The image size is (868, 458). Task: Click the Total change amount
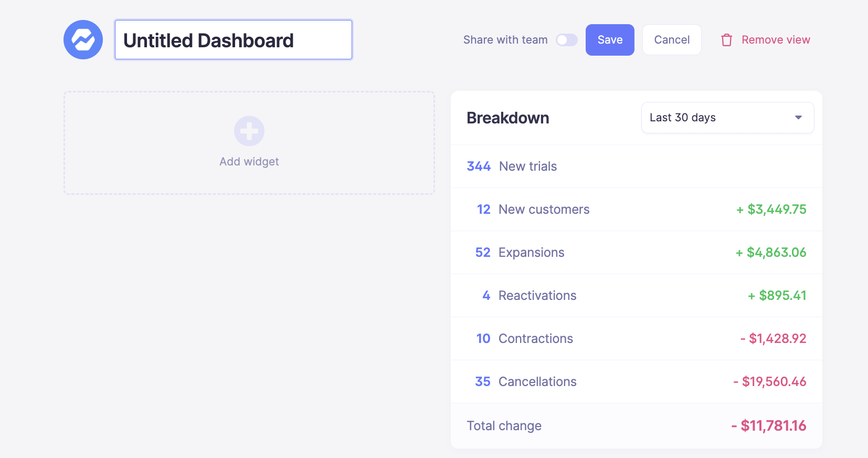point(768,426)
